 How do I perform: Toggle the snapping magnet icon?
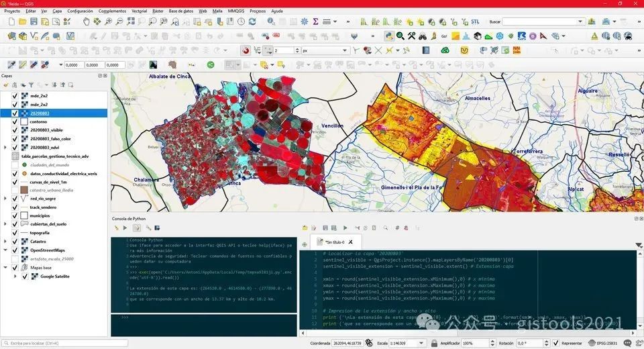click(x=246, y=50)
